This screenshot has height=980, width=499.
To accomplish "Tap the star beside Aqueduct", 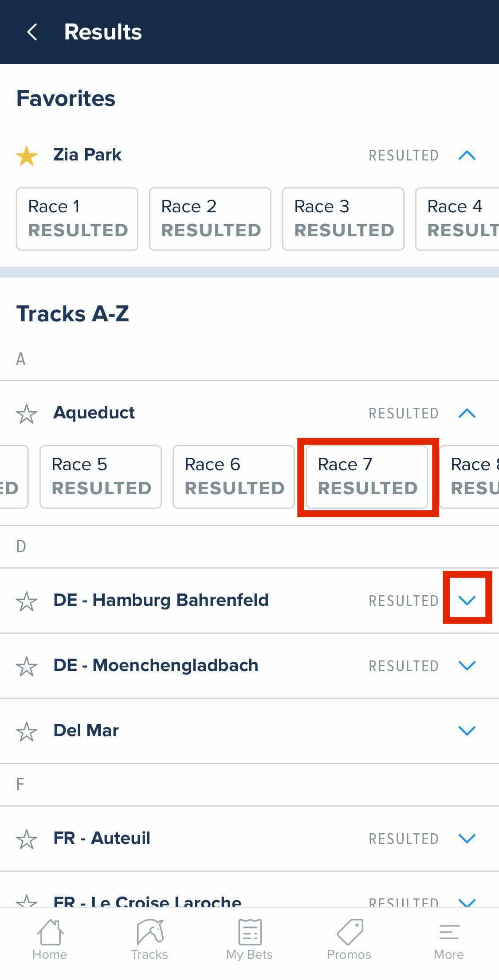I will [27, 414].
